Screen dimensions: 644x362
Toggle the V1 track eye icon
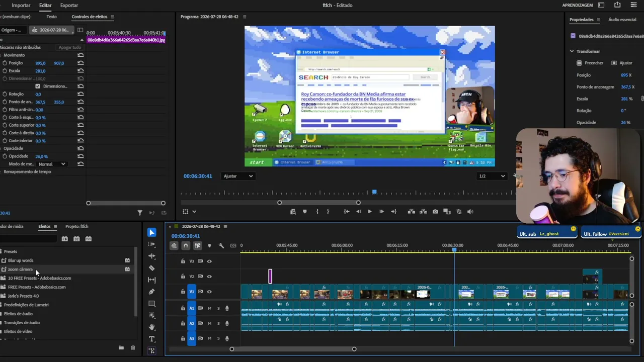click(x=209, y=292)
